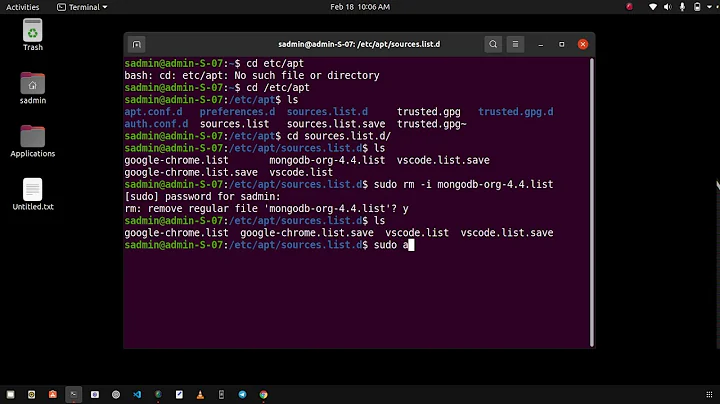Image resolution: width=720 pixels, height=404 pixels.
Task: Open the Files icon in the dock
Action: coord(10,394)
